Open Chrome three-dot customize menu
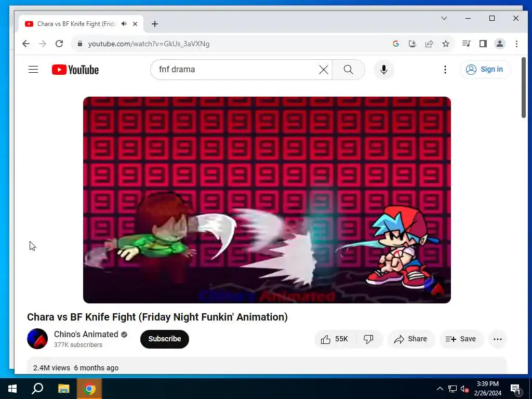Viewport: 532px width, 399px height. [x=516, y=44]
